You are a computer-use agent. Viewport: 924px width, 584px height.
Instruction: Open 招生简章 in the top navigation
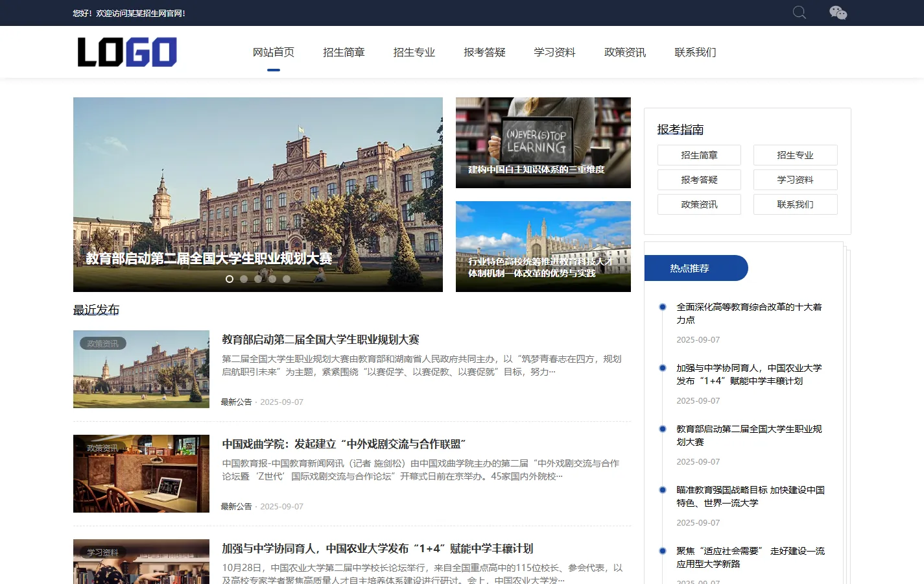point(344,52)
